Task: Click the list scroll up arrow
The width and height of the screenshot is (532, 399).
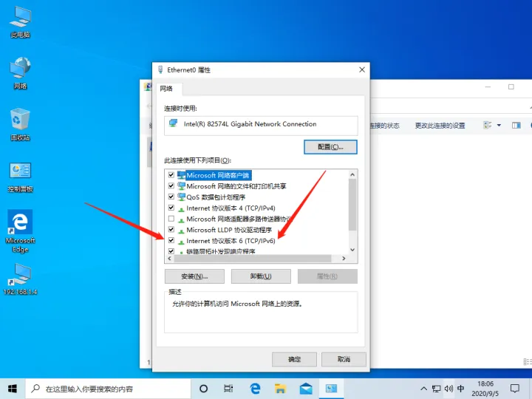Action: [x=352, y=174]
